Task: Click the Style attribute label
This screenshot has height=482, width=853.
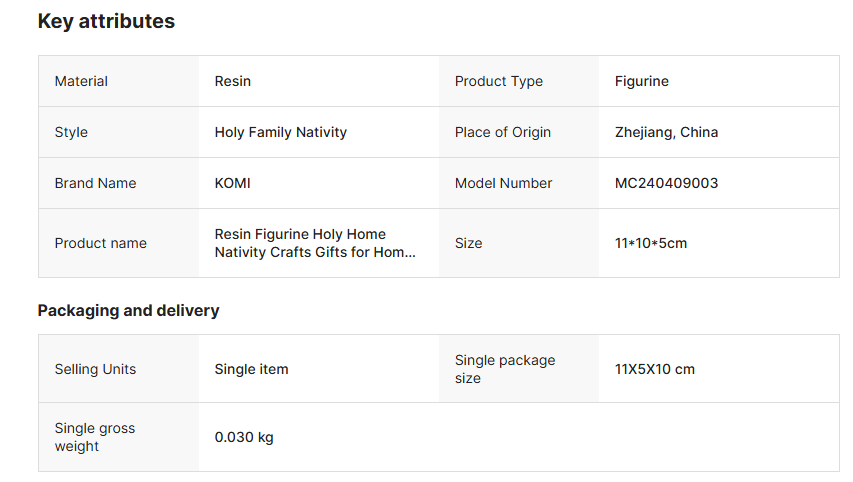Action: click(x=71, y=132)
